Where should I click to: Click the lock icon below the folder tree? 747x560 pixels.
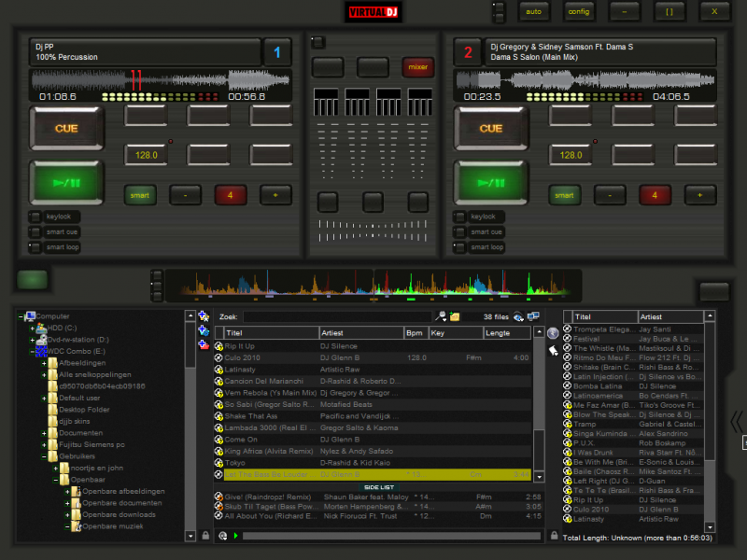205,535
